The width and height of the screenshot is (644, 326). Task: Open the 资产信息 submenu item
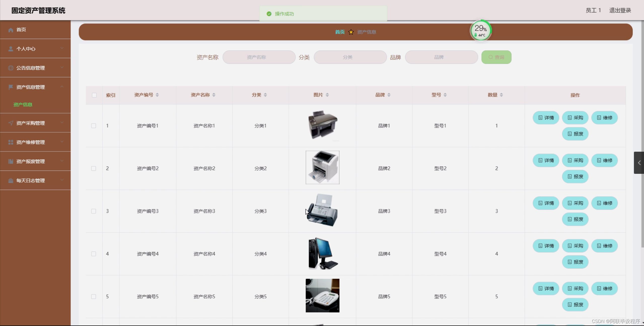(x=23, y=105)
